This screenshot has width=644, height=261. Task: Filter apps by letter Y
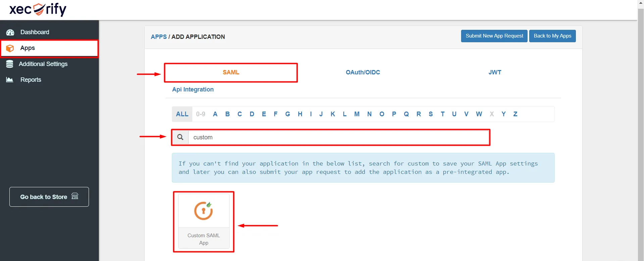pyautogui.click(x=504, y=114)
